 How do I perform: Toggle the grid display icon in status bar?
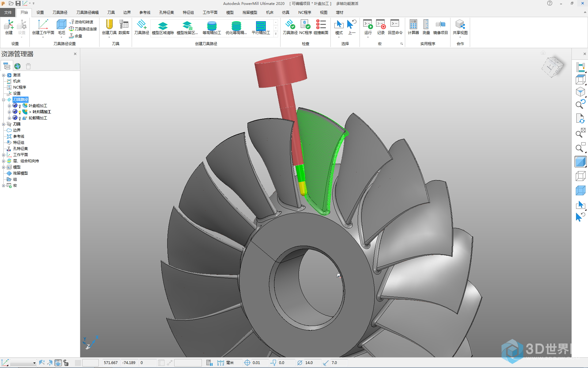tap(78, 363)
